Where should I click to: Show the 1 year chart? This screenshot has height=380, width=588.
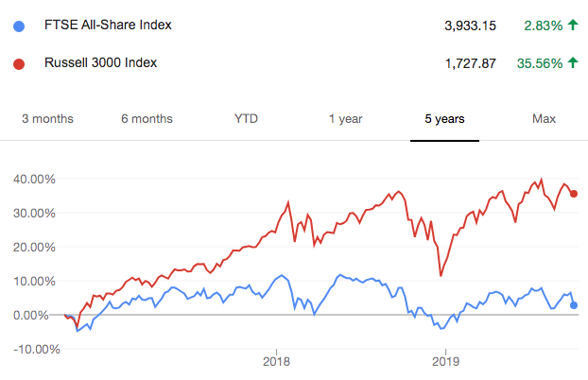346,118
